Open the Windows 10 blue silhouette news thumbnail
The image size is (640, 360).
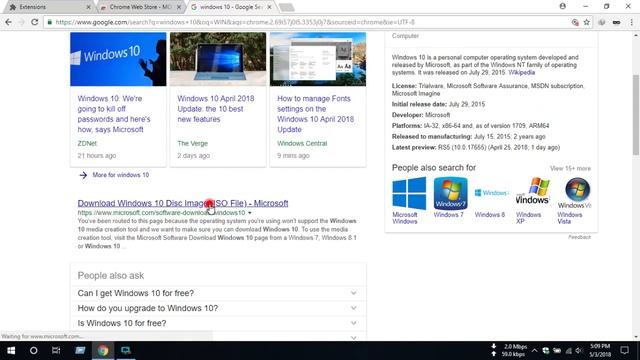click(x=118, y=59)
